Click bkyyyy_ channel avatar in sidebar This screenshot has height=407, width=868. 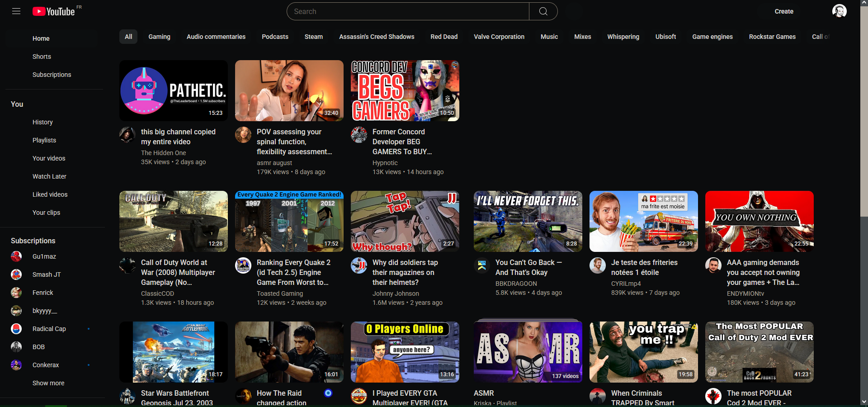click(x=16, y=311)
